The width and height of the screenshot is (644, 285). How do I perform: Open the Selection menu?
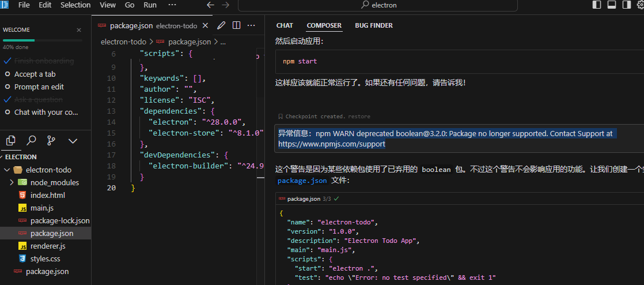(75, 5)
